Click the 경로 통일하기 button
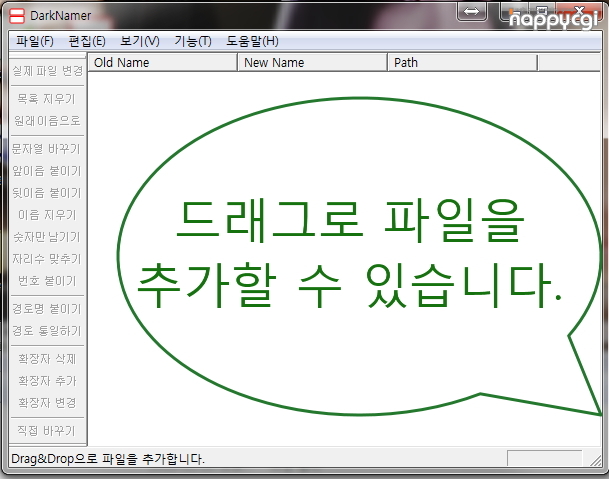The image size is (609, 479). point(47,331)
